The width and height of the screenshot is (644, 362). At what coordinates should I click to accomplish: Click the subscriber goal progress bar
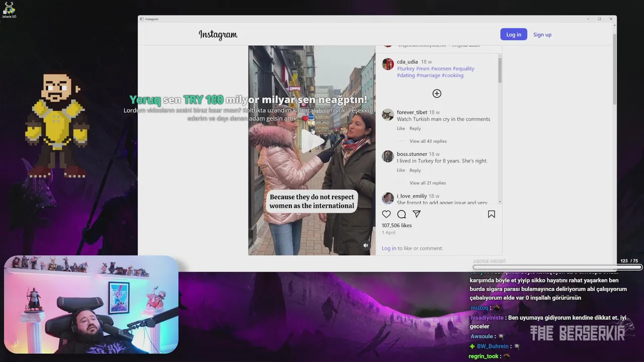557,267
